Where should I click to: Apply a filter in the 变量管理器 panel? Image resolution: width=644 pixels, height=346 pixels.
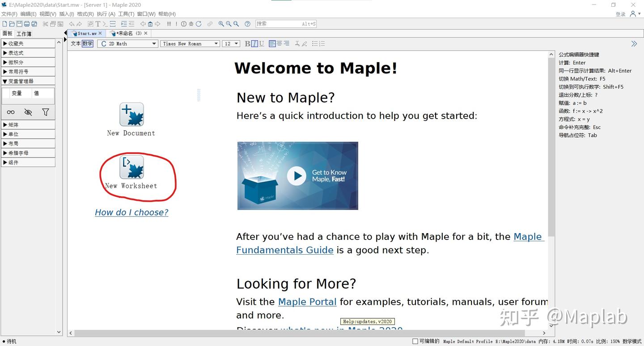tap(46, 112)
